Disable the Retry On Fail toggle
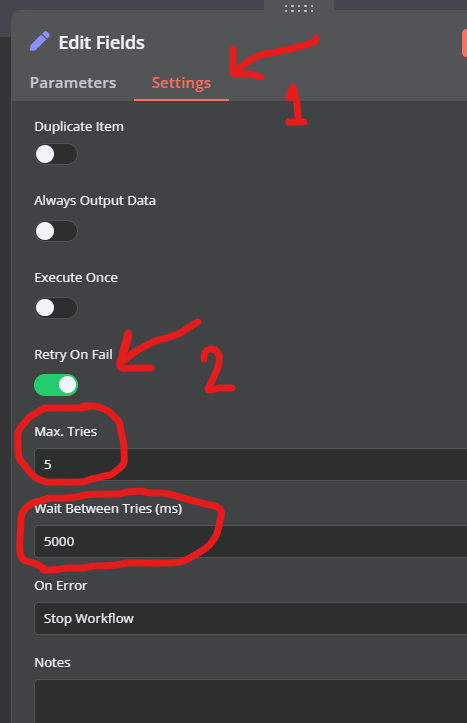The width and height of the screenshot is (467, 723). click(x=56, y=385)
